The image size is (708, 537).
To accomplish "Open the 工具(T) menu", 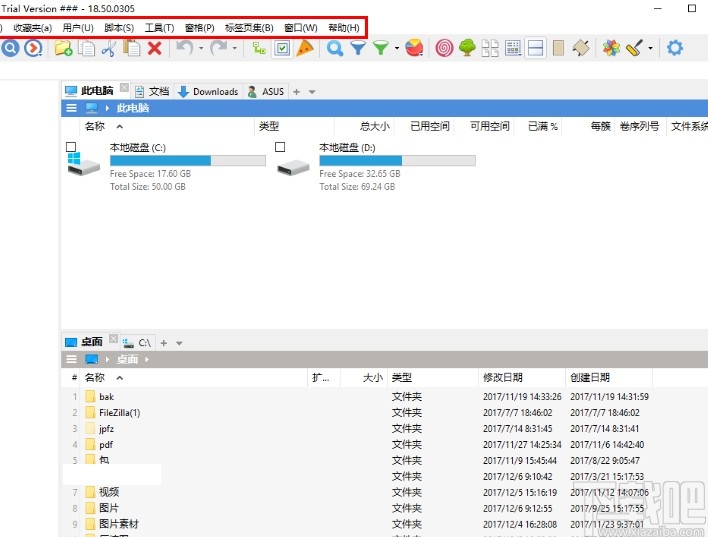I will click(159, 28).
